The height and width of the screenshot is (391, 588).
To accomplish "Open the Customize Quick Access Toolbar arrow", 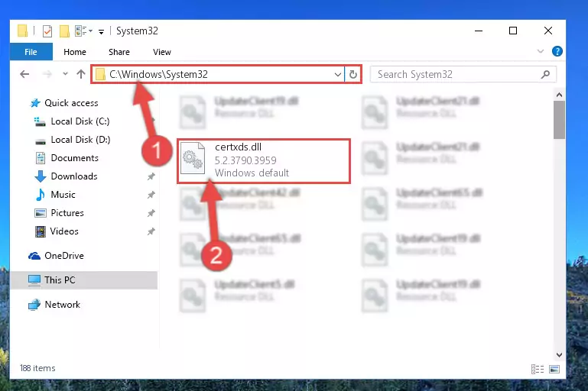I will pyautogui.click(x=101, y=32).
